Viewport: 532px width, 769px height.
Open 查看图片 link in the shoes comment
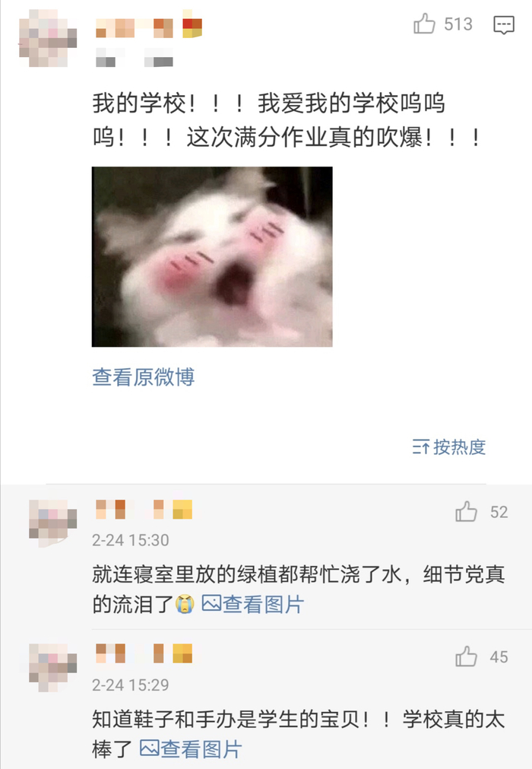pos(201,749)
